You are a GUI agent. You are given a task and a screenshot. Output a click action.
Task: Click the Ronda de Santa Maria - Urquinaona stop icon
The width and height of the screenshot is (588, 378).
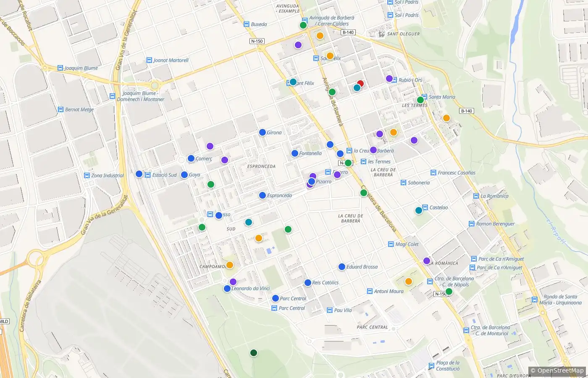pos(534,300)
